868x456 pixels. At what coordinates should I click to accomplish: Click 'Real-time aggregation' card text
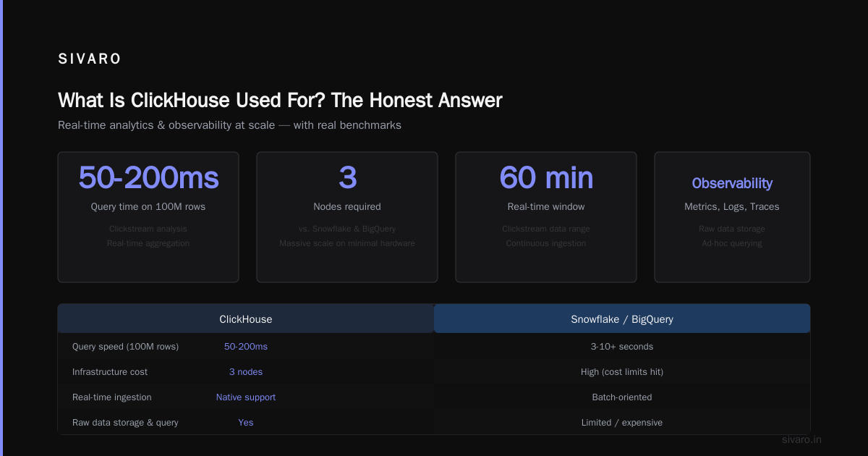(x=148, y=243)
